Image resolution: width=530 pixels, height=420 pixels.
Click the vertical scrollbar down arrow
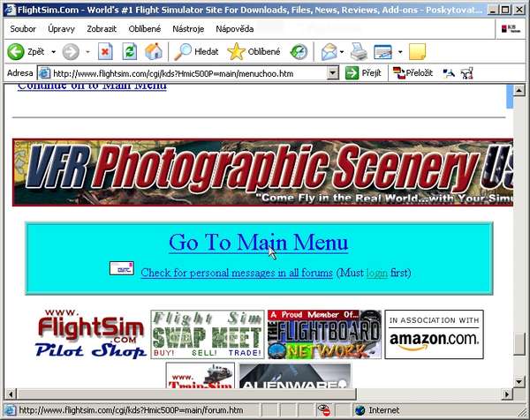coord(519,382)
